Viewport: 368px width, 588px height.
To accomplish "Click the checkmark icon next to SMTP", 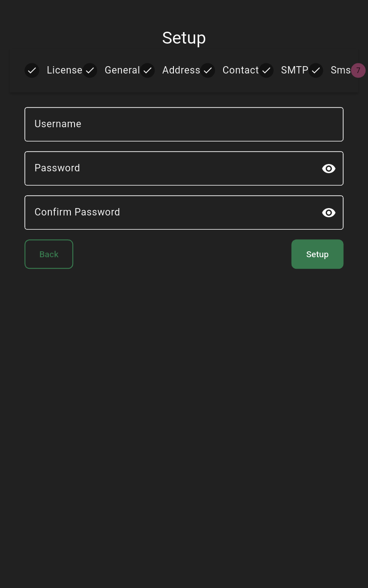I will 266,70.
